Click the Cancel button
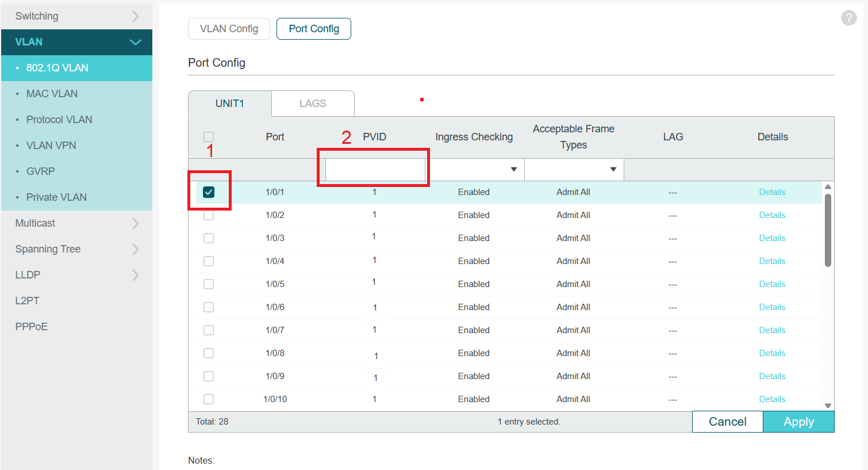This screenshot has height=470, width=868. tap(727, 421)
